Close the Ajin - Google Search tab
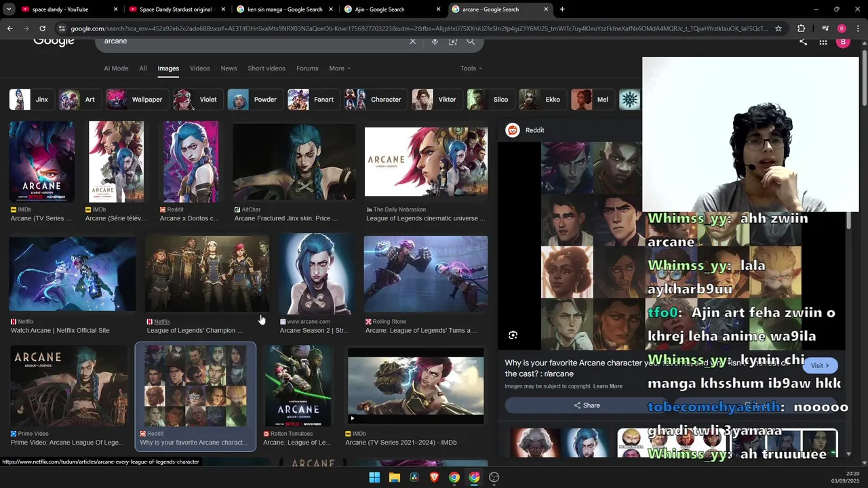The height and width of the screenshot is (488, 868). (439, 9)
